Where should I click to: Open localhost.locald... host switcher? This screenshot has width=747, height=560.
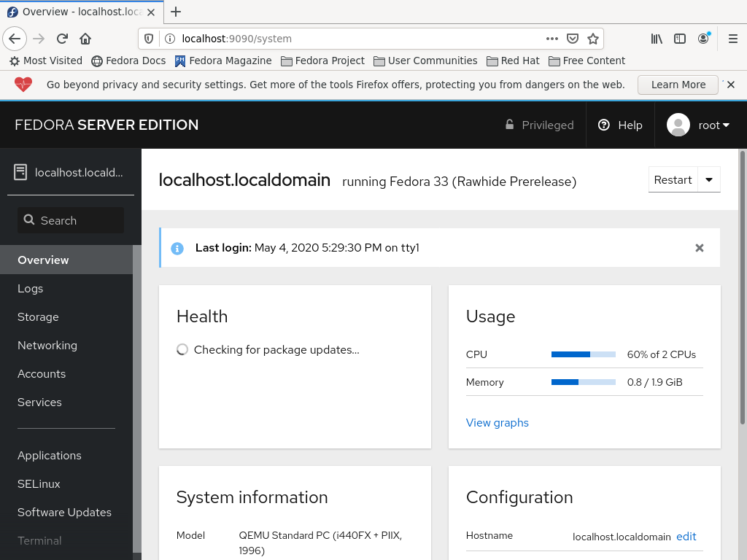[71, 172]
